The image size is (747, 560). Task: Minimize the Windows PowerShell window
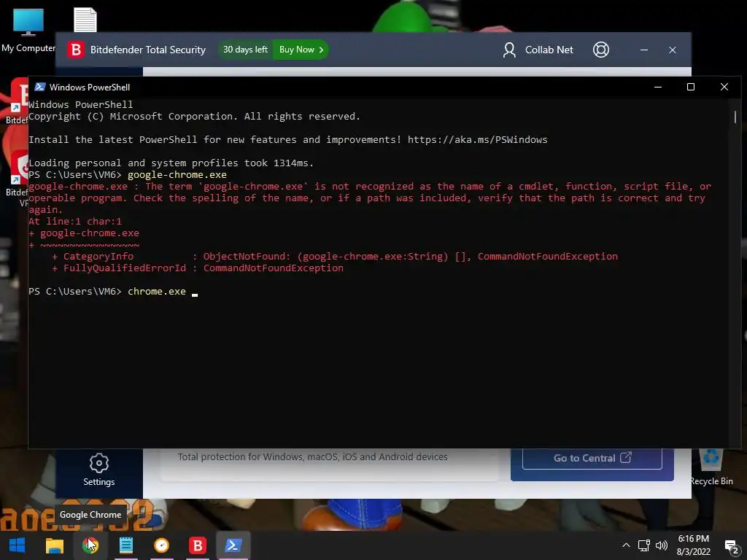click(x=658, y=87)
